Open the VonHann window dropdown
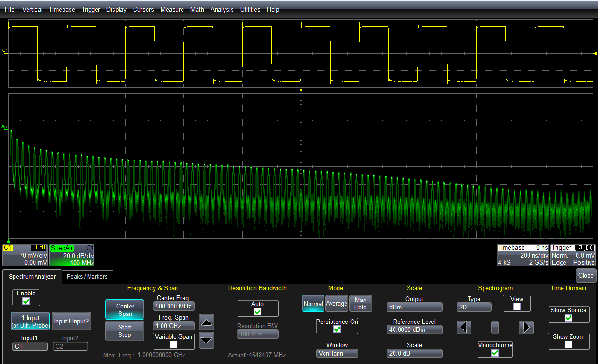The width and height of the screenshot is (598, 364). (x=337, y=353)
